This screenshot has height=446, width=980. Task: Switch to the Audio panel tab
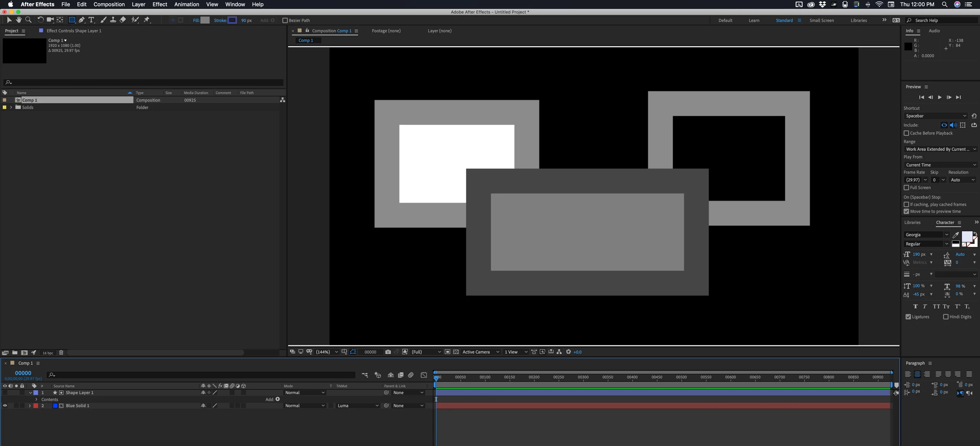point(934,31)
